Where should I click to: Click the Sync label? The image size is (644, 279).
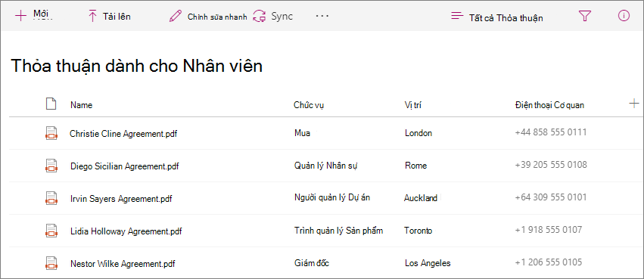[282, 17]
